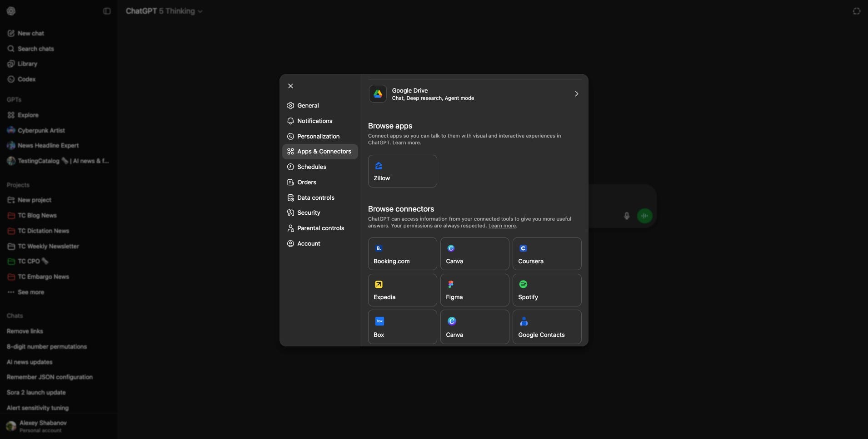
Task: Click the temporary chat icon at top right
Action: [x=856, y=11]
